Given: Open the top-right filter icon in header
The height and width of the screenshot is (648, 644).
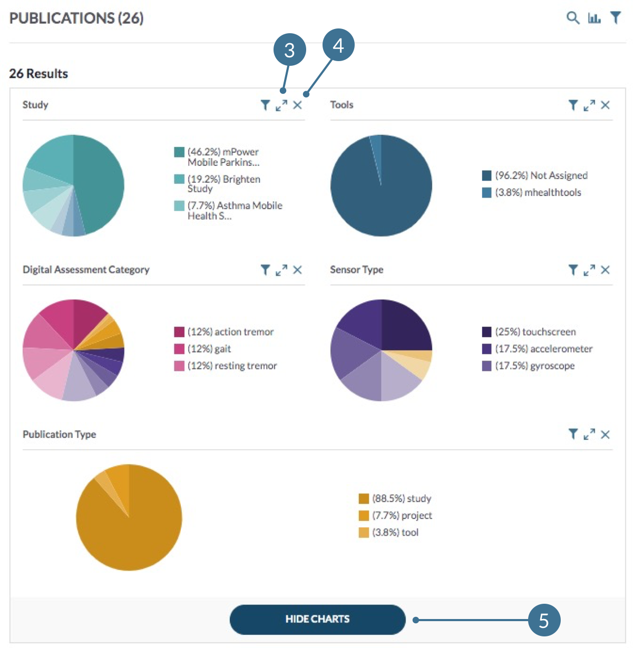Looking at the screenshot, I should pyautogui.click(x=616, y=18).
